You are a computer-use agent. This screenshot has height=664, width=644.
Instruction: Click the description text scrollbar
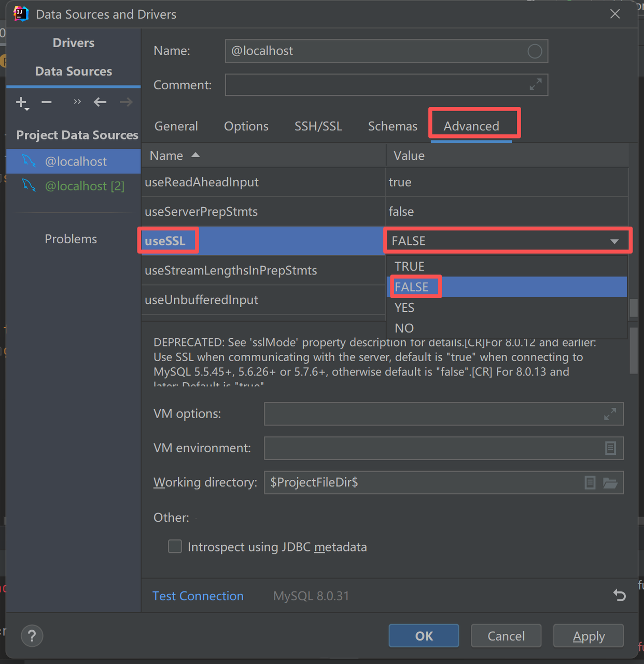click(634, 350)
